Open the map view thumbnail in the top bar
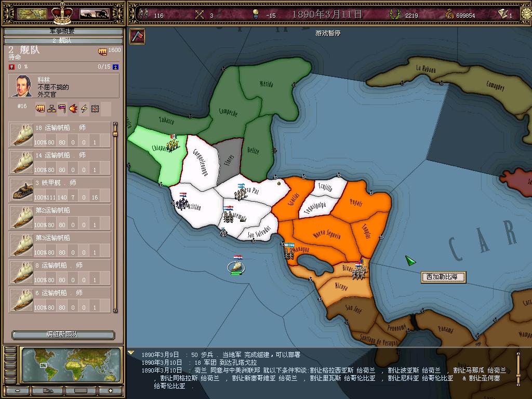Screen dimensions: 532x399 [x=32, y=14]
